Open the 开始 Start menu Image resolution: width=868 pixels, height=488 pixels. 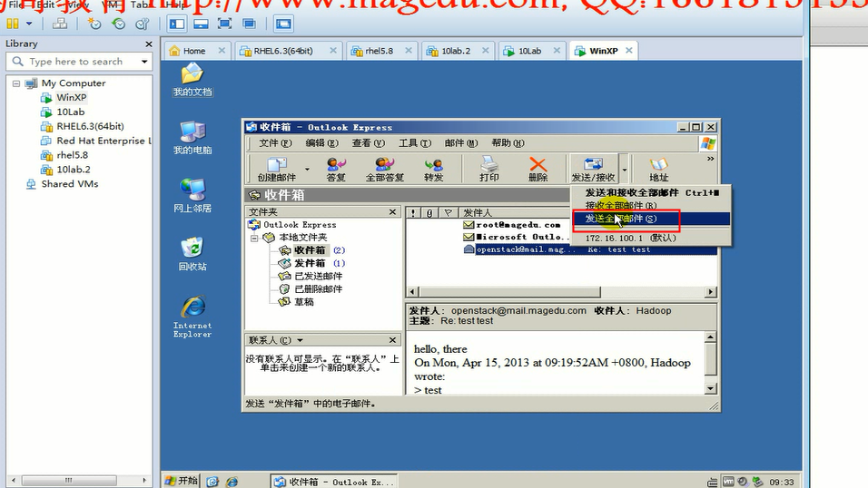[x=182, y=481]
